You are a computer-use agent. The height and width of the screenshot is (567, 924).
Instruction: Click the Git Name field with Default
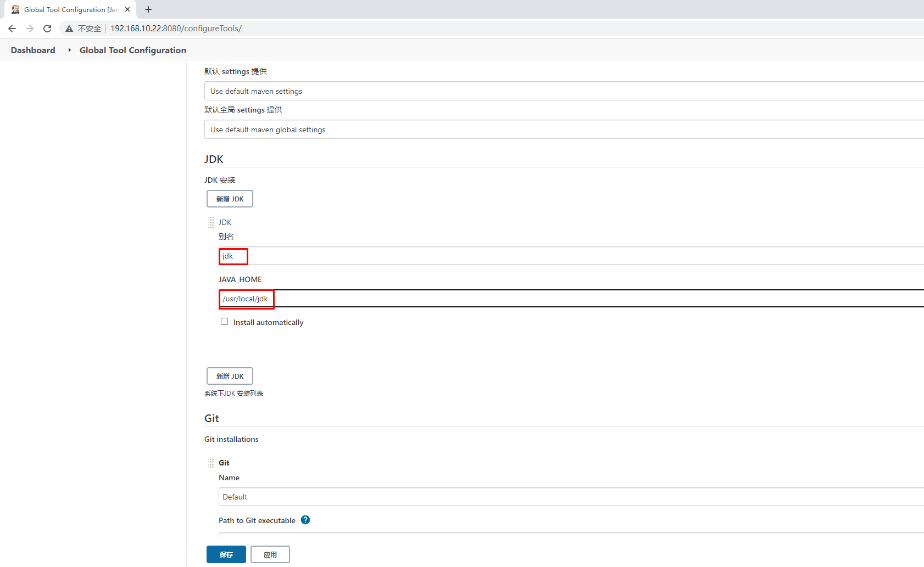[x=549, y=497]
